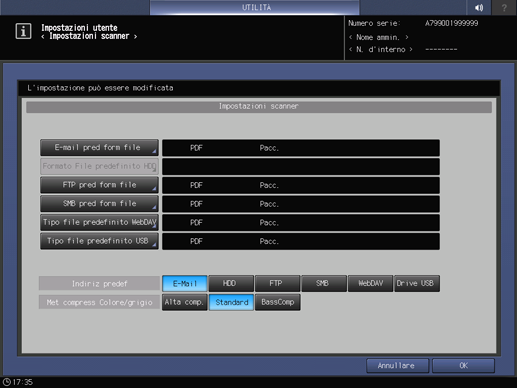Click the clock icon next to 17:35
The height and width of the screenshot is (388, 517).
[6, 382]
